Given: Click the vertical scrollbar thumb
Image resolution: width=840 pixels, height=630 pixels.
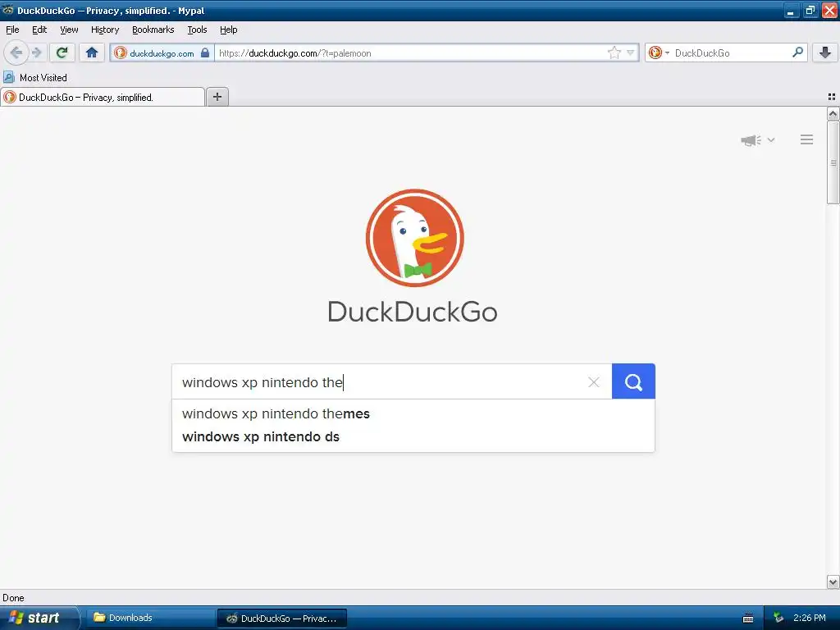Looking at the screenshot, I should pos(833,162).
